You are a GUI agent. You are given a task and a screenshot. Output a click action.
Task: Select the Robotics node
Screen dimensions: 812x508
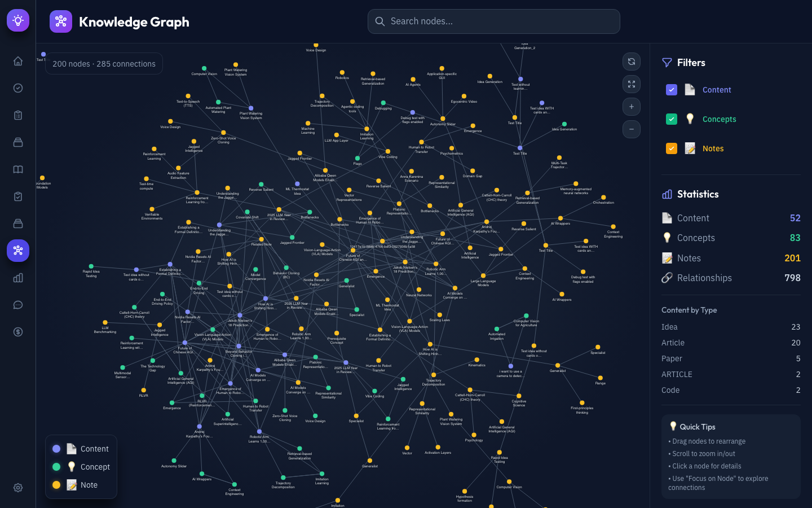342,72
